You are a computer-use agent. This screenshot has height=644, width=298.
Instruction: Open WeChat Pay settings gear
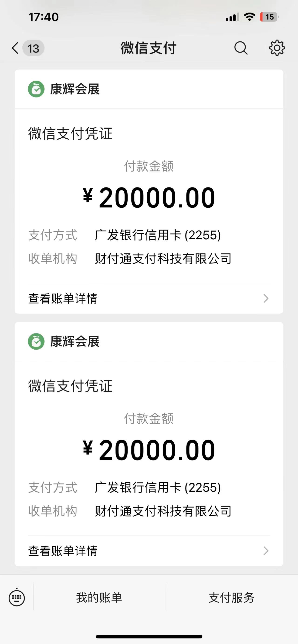(277, 48)
